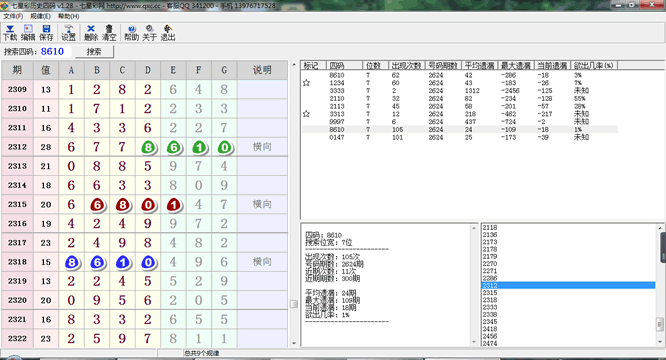
Task: Click the 下载 download toolbar icon
Action: tap(10, 33)
